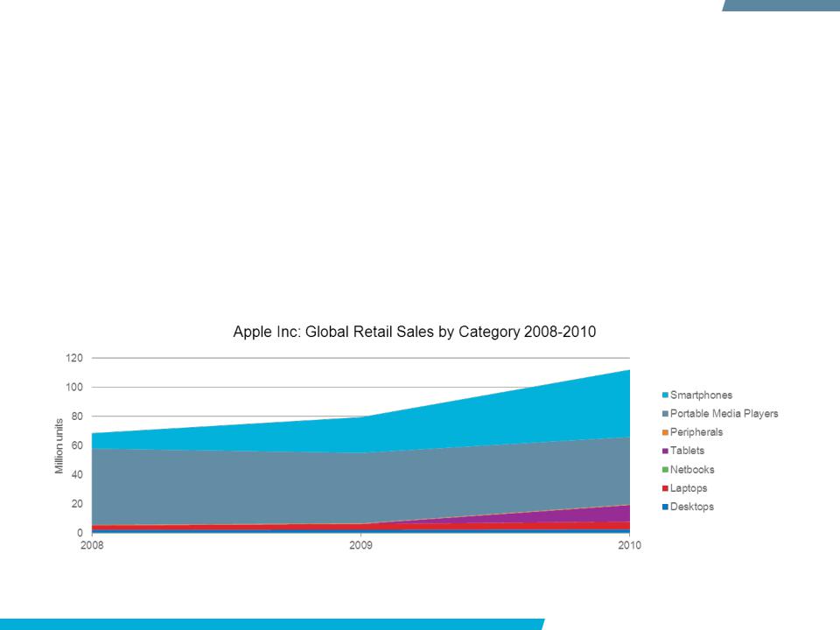Click the Desktops legend color swatch
Viewport: 840px width, 630px height.
665,507
